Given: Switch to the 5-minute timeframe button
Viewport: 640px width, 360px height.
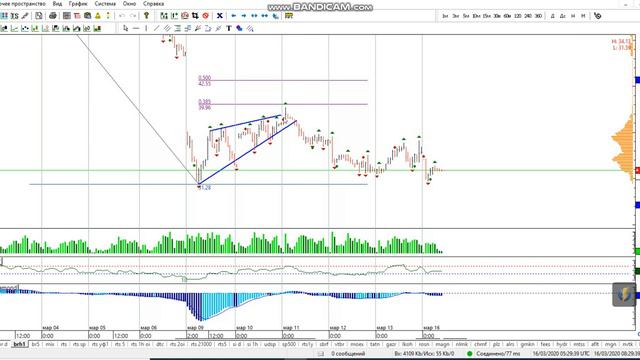Looking at the screenshot, I should coord(466,16).
